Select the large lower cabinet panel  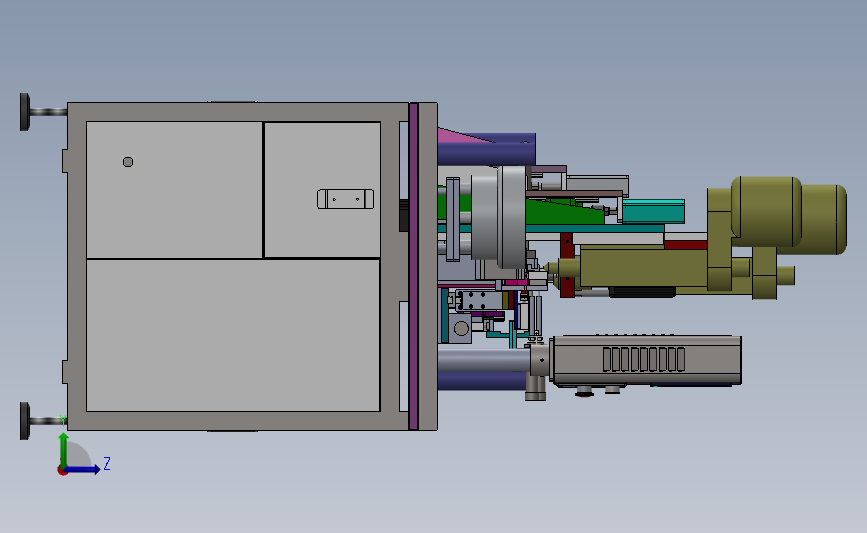[x=233, y=335]
